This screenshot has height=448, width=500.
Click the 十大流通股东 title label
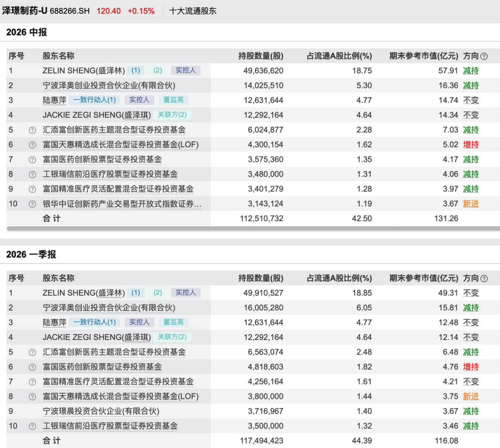tap(193, 11)
